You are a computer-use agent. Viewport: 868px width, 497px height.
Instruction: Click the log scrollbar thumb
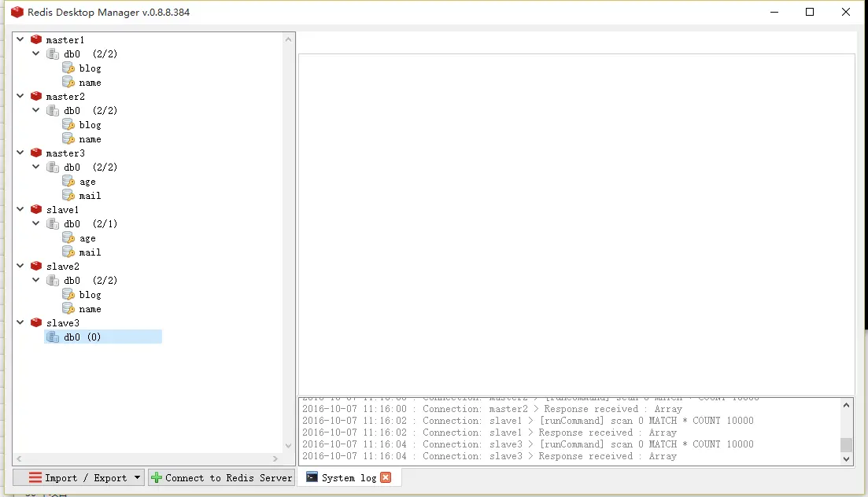(x=846, y=444)
